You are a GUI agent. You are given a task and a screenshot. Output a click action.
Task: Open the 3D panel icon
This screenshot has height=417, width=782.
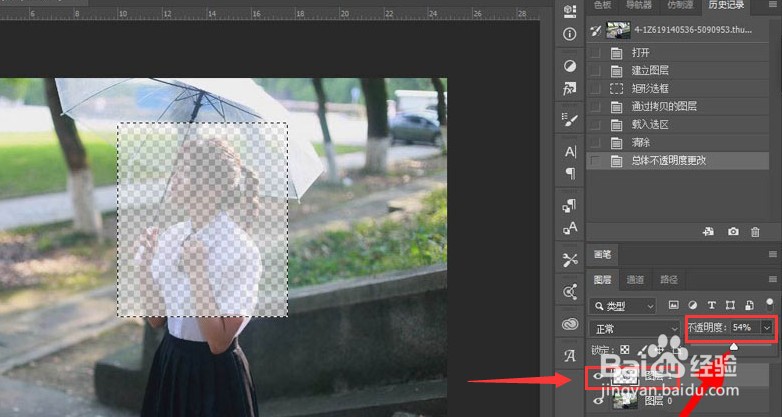point(570,10)
